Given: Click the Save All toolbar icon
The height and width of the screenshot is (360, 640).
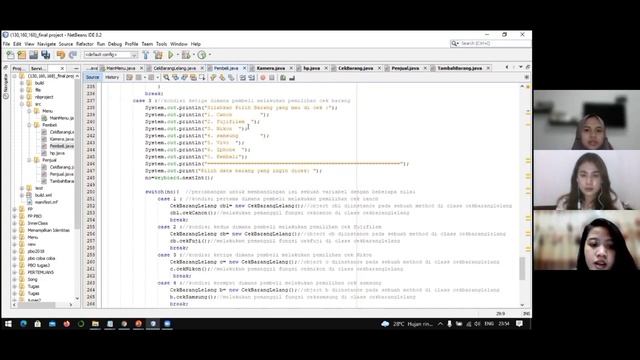Looking at the screenshot, I should coord(45,55).
